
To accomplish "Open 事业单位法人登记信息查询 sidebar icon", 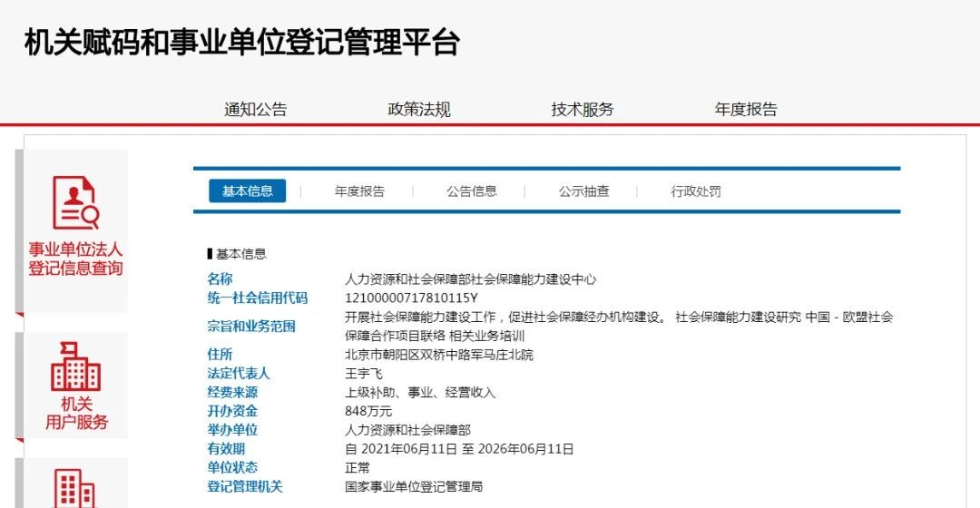I will (x=75, y=203).
